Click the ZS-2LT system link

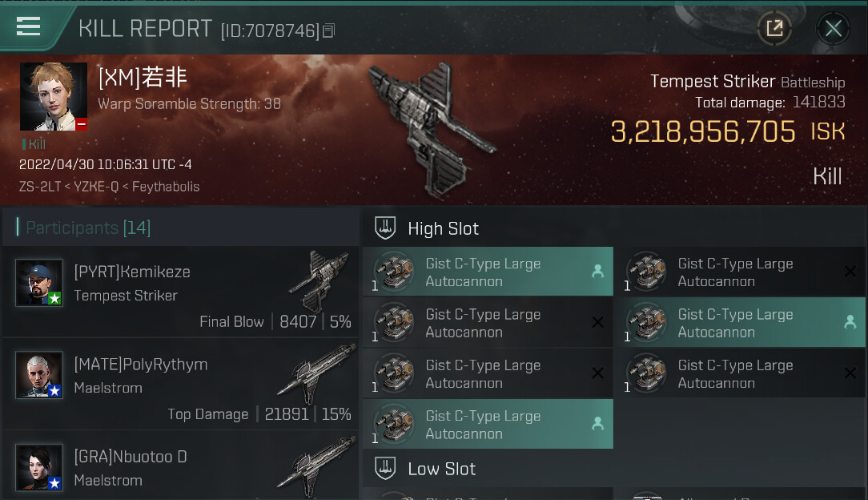(40, 187)
